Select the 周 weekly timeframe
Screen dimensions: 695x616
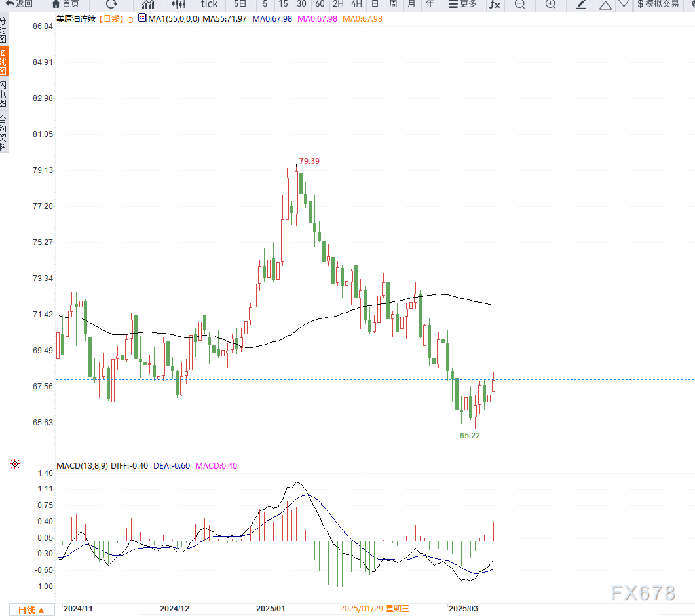392,4
